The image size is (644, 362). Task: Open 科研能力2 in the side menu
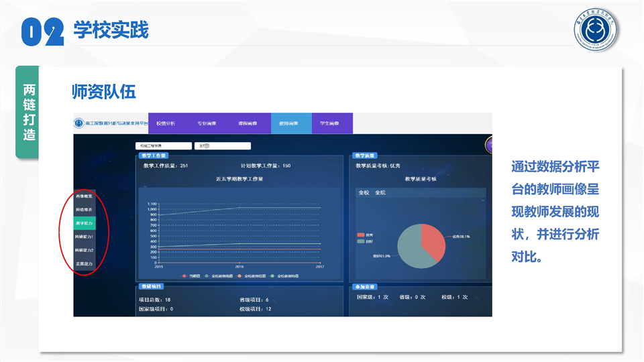click(x=85, y=250)
